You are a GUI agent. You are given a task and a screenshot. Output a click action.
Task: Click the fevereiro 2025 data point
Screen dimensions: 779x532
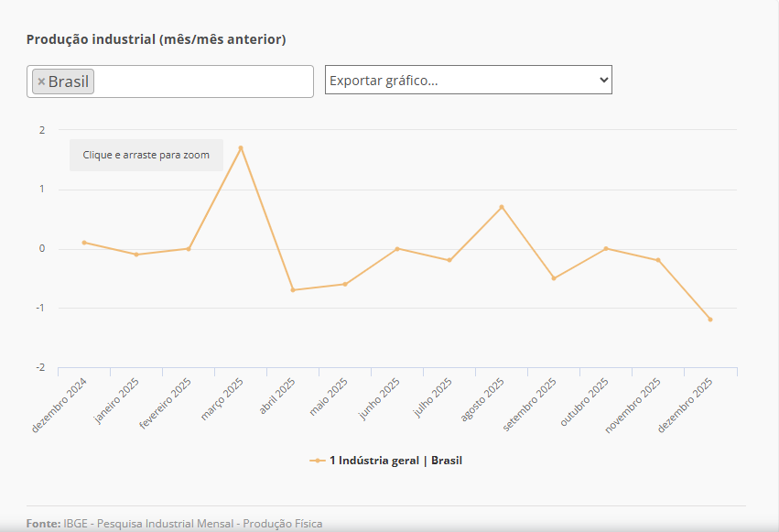pyautogui.click(x=189, y=248)
